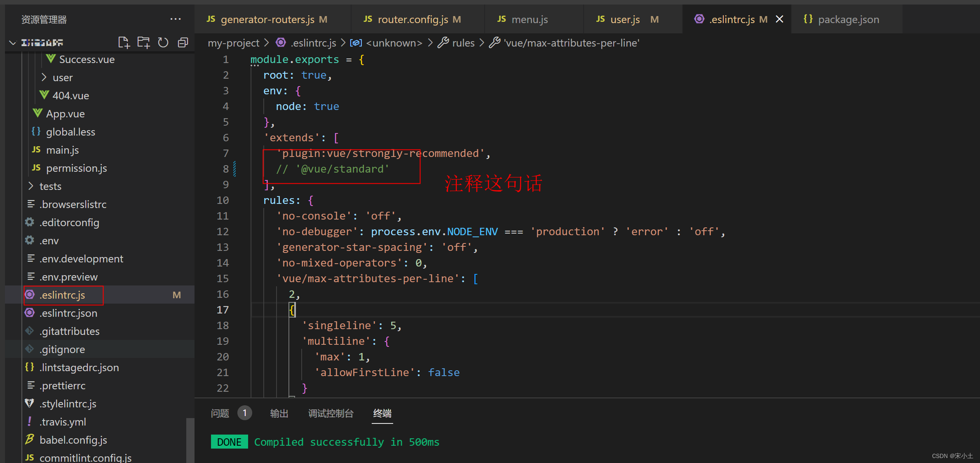Click the ESLint icon on .eslintrc.js tab
This screenshot has height=463, width=980.
coord(699,19)
